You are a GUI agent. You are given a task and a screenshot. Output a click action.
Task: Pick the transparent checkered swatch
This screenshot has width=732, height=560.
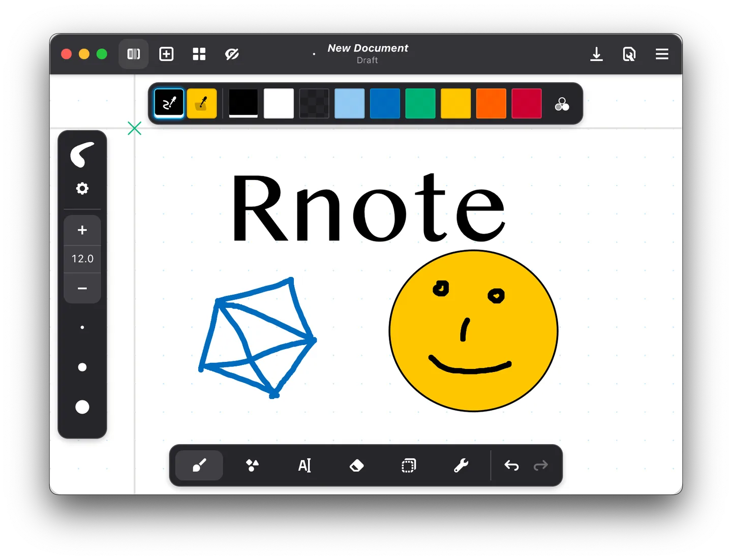click(314, 103)
